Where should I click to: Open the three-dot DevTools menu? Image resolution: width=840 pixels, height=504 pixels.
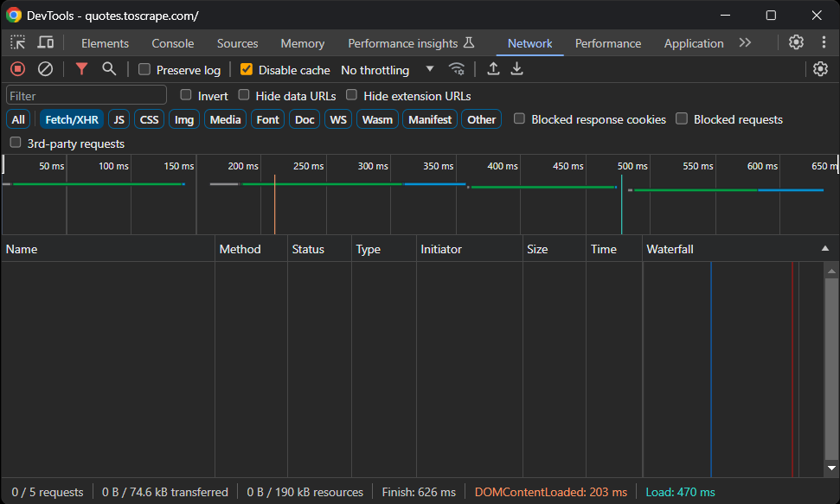pyautogui.click(x=821, y=42)
